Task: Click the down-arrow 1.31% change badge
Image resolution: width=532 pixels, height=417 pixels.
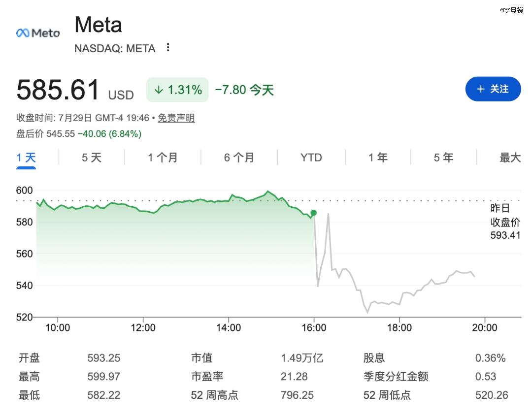Action: coord(177,90)
